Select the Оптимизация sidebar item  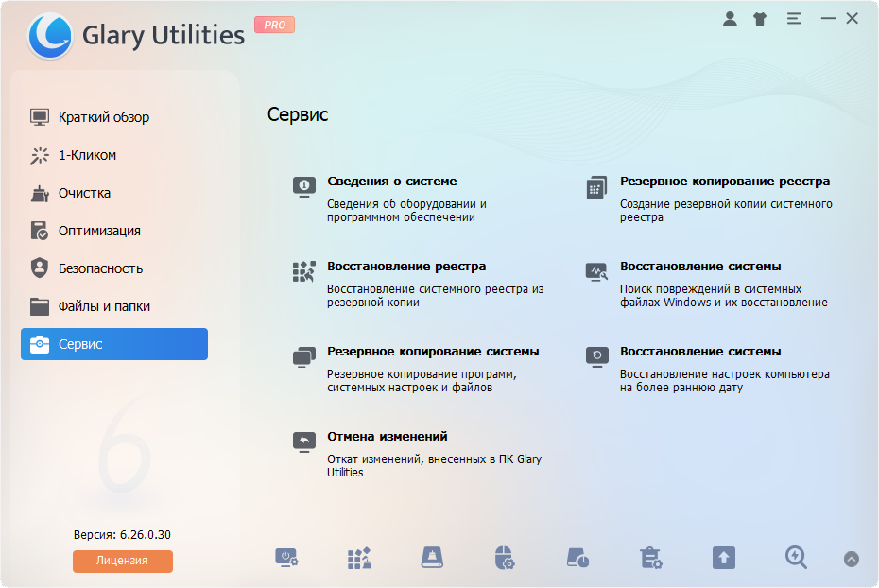pyautogui.click(x=114, y=231)
